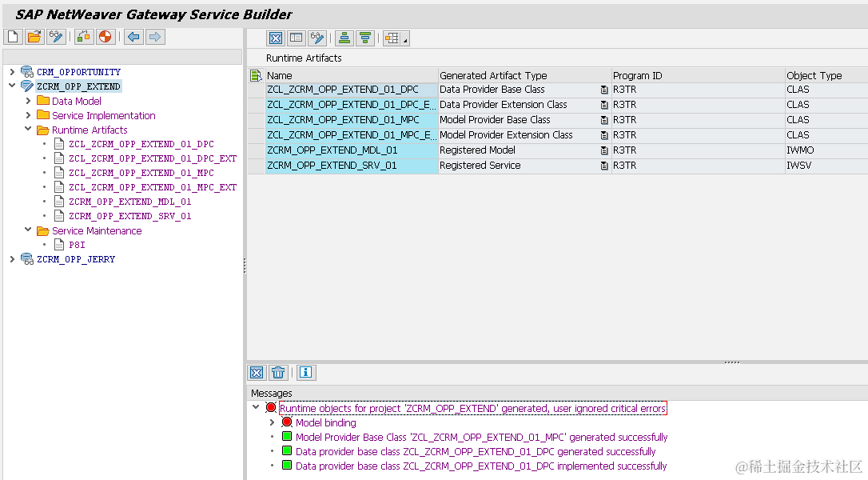Click table cell ZCRM_OPP_EXTEND_SRV_01 in Name column
This screenshot has width=868, height=480.
coord(352,166)
